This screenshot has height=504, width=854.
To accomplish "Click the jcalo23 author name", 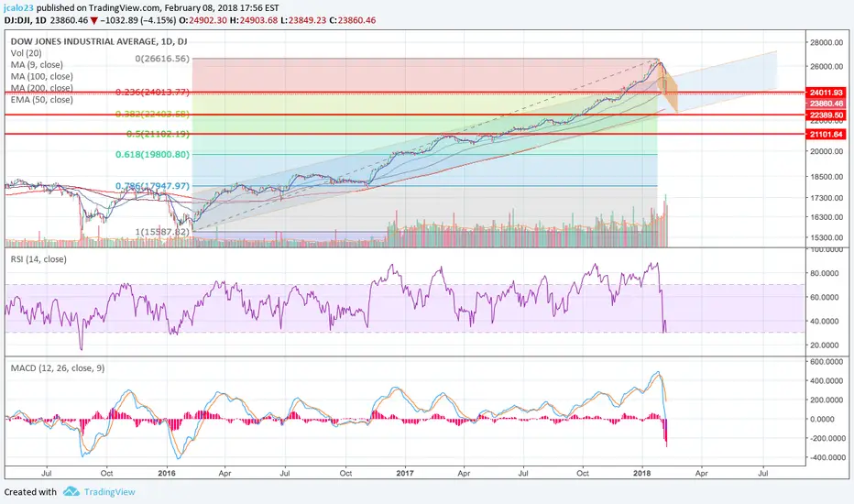I will coord(18,8).
